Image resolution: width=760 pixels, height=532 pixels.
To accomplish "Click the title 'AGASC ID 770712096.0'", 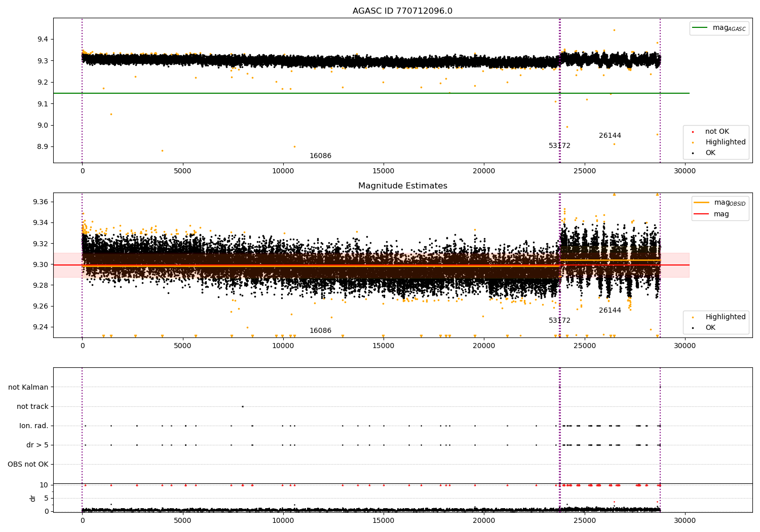I will point(402,11).
